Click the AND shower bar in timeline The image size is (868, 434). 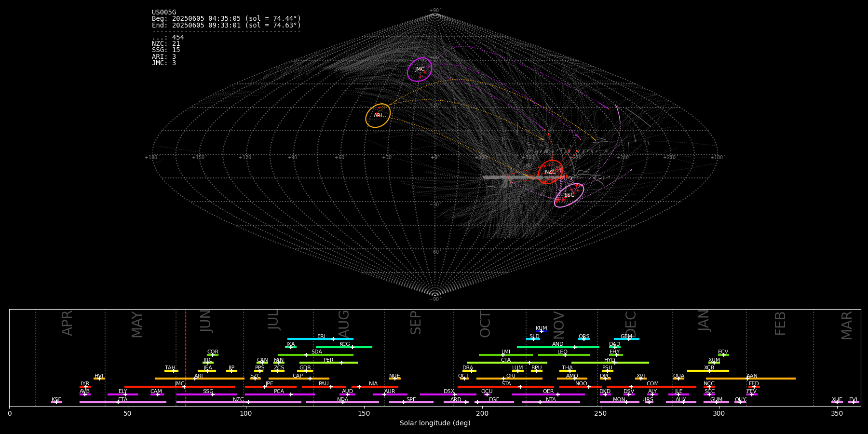[x=558, y=347]
